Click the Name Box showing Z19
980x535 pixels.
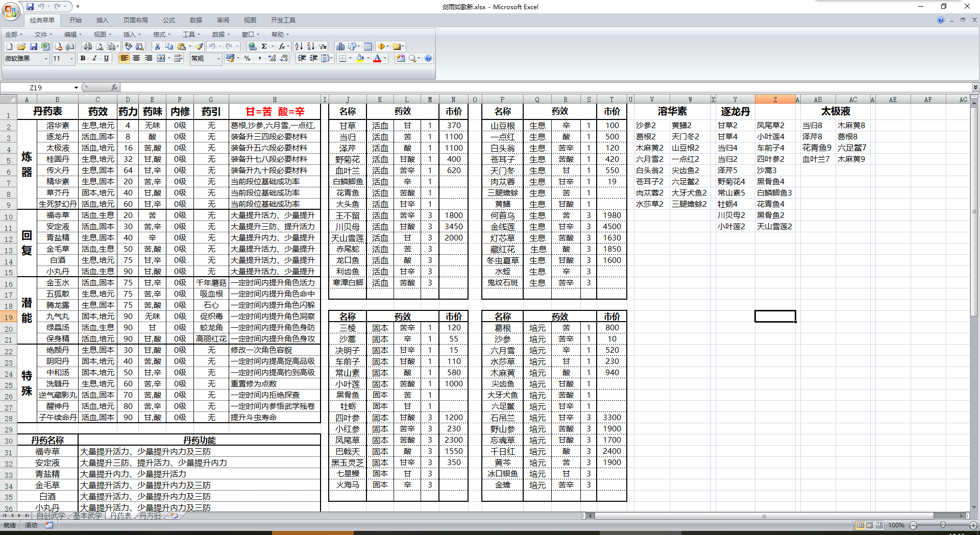tap(36, 87)
